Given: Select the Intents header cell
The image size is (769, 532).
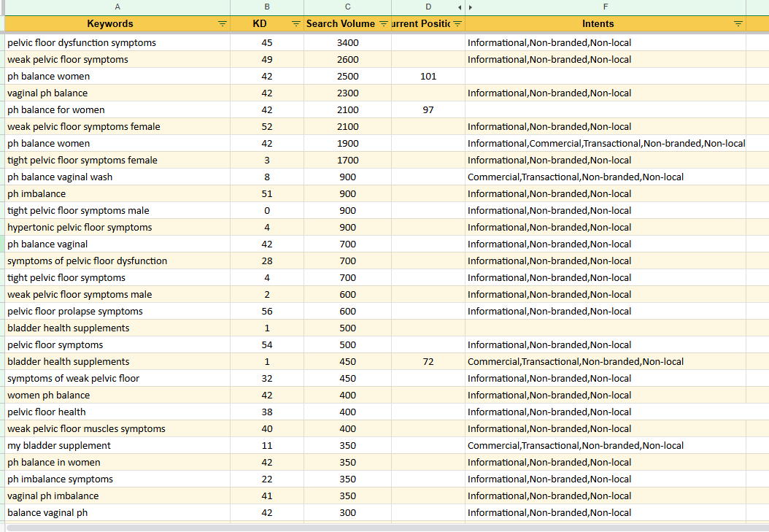Looking at the screenshot, I should coord(606,23).
